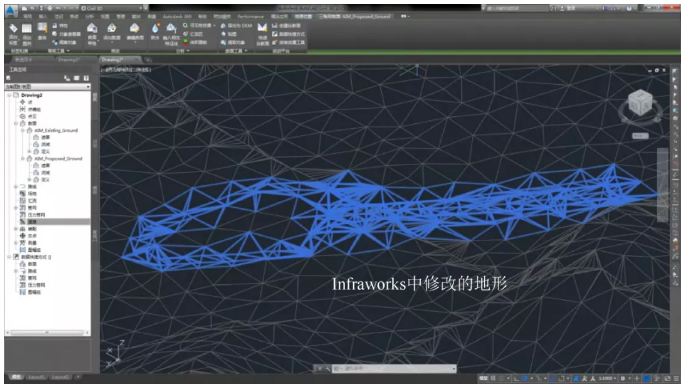Click the grading creation tools button
The image size is (686, 386).
point(289,42)
